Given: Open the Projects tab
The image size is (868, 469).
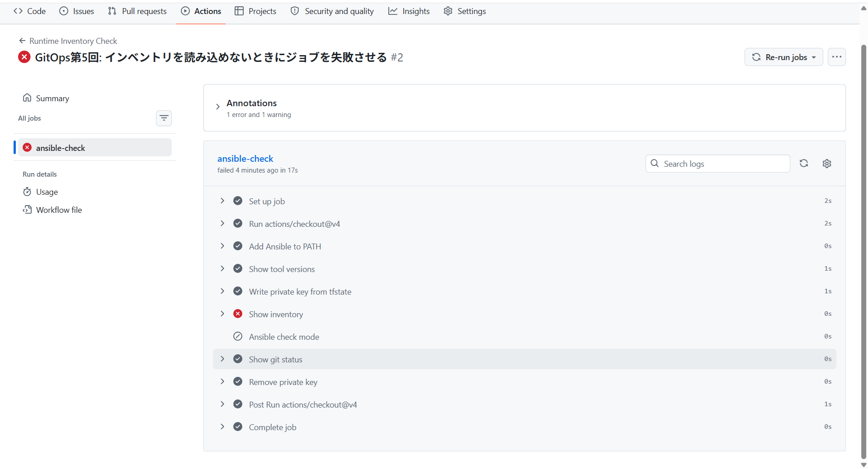Looking at the screenshot, I should [x=255, y=11].
